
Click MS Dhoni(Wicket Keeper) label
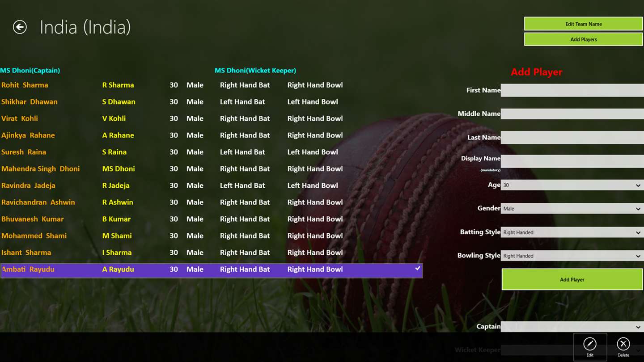click(255, 71)
